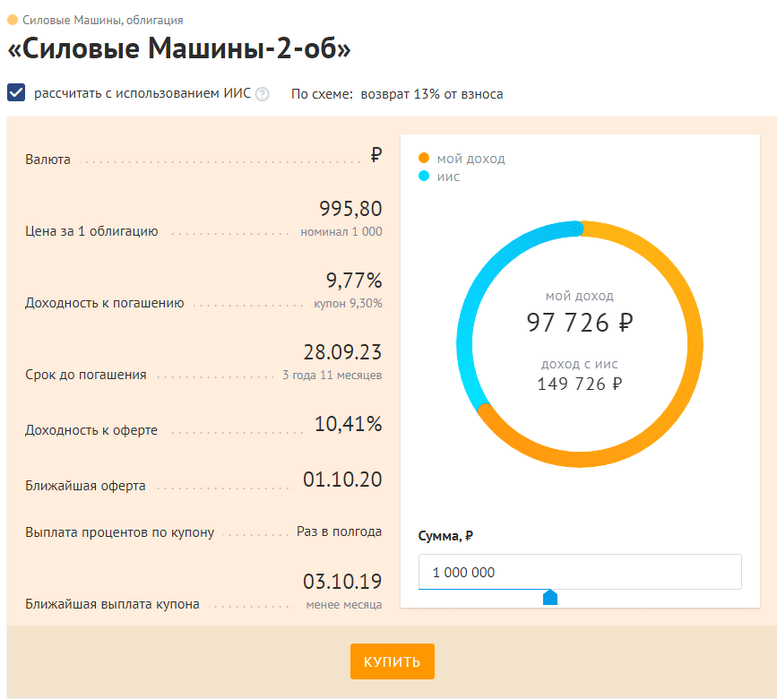Focus the Сумма input field with 1 000 000

pos(580,572)
